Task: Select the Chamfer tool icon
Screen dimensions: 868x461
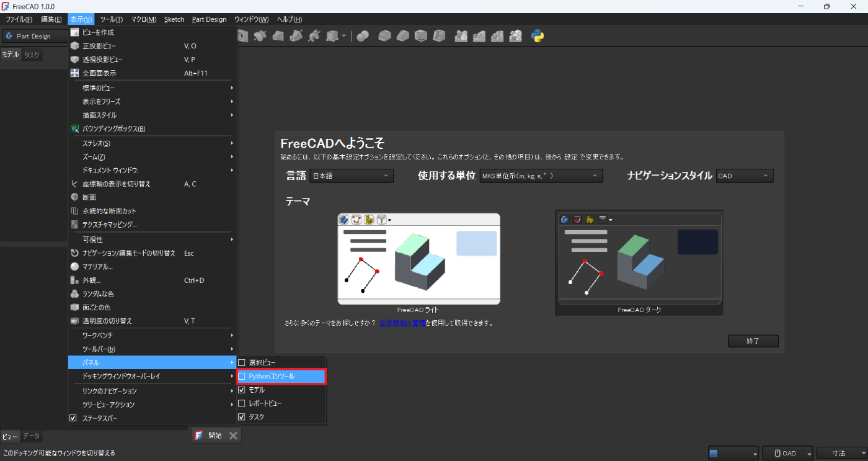Action: click(403, 36)
